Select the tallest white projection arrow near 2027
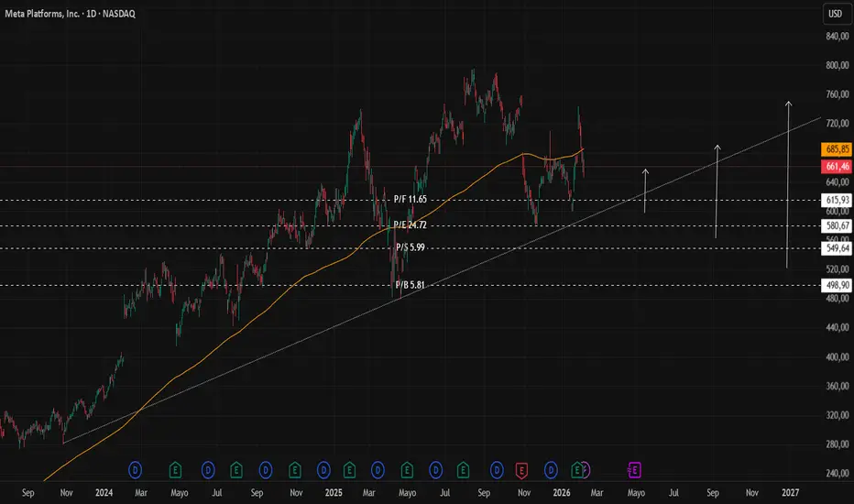854x504 pixels. (787, 184)
